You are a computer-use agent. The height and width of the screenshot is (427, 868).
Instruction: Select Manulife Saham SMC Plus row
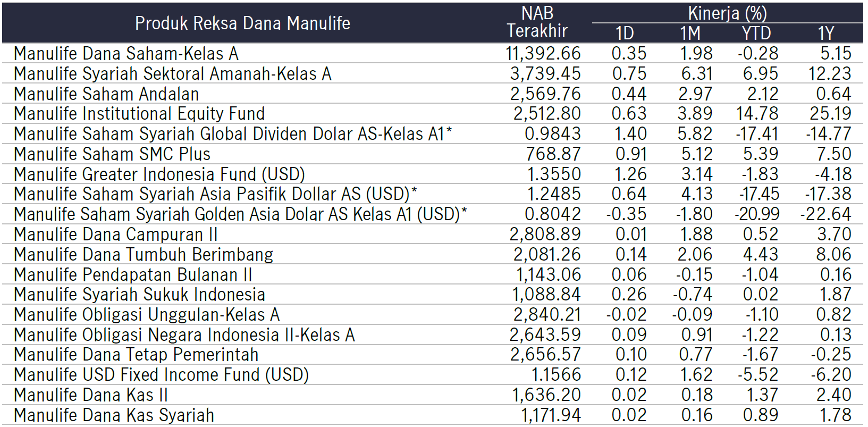(x=433, y=154)
